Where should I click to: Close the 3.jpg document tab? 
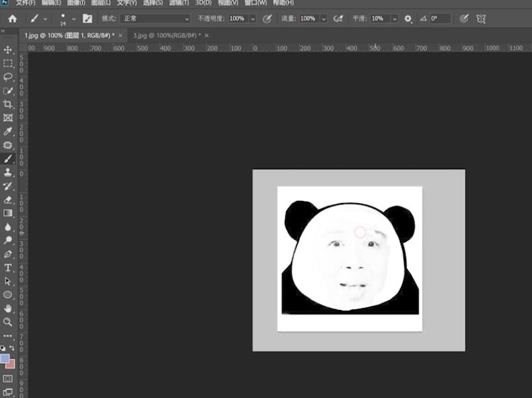pyautogui.click(x=207, y=35)
